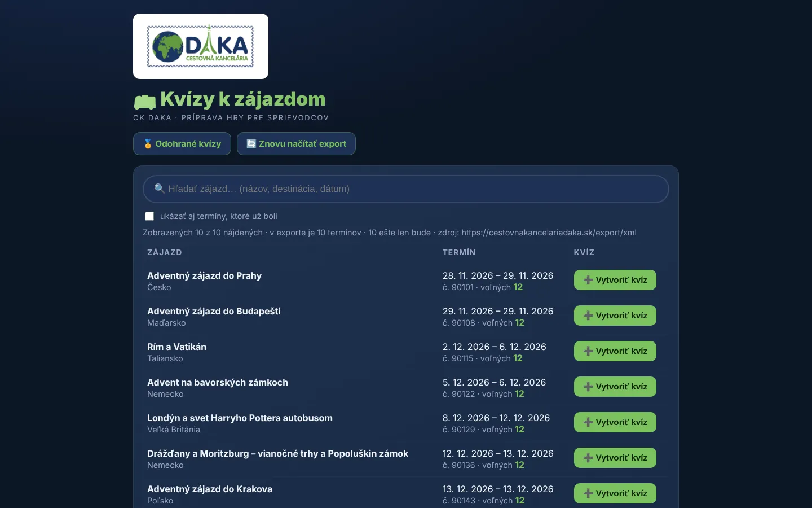The height and width of the screenshot is (508, 812).
Task: Click the date 28. 11. 2026 – 29. 11. 2026
Action: [x=498, y=275]
